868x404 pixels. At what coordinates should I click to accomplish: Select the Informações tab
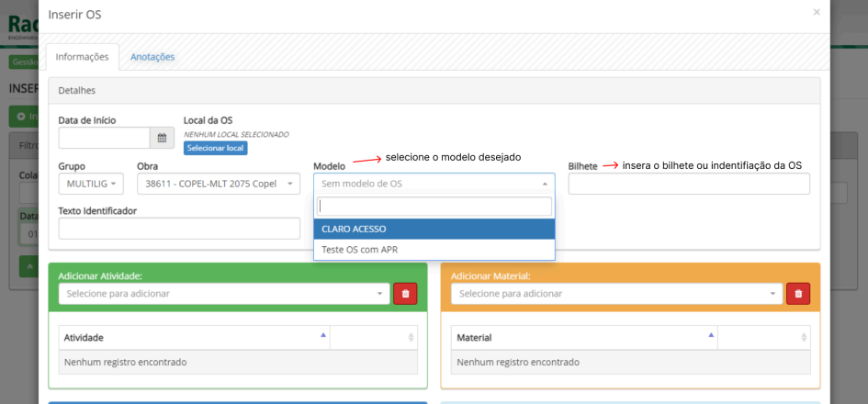pos(83,57)
